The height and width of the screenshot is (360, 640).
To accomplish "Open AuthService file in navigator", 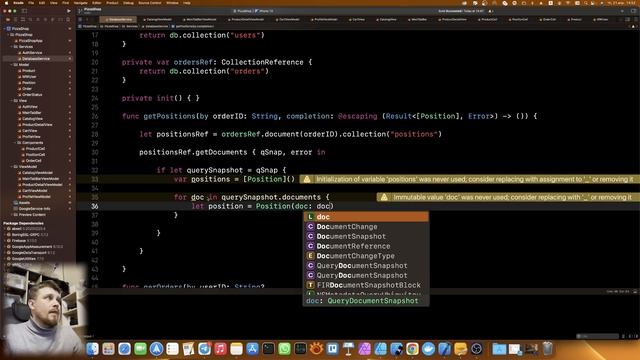I will click(32, 53).
